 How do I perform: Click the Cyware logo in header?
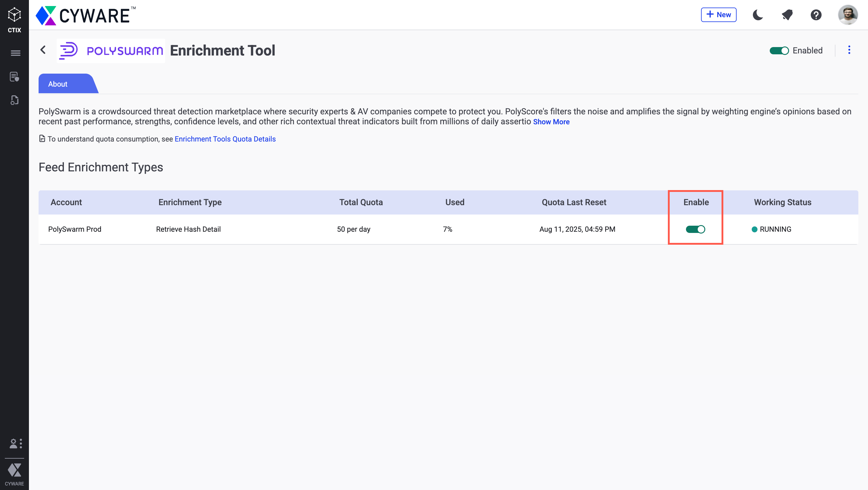86,15
